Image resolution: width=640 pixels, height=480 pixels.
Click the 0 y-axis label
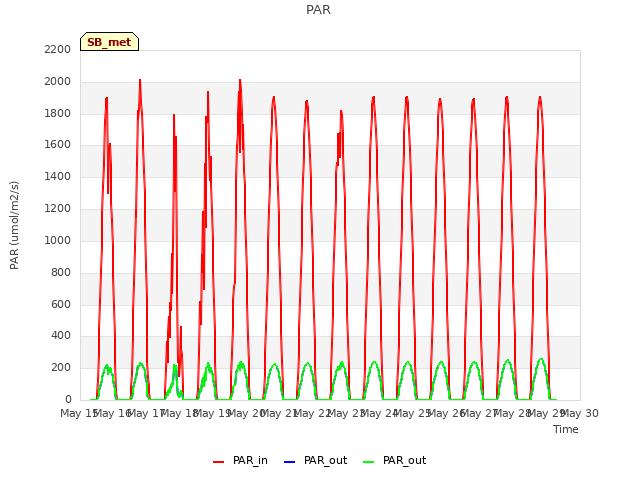68,399
